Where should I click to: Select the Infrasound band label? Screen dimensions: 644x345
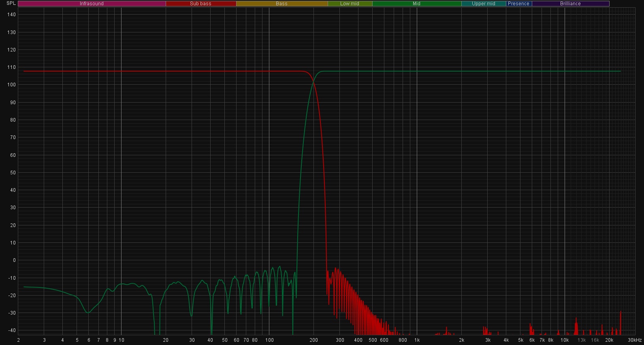coord(92,4)
